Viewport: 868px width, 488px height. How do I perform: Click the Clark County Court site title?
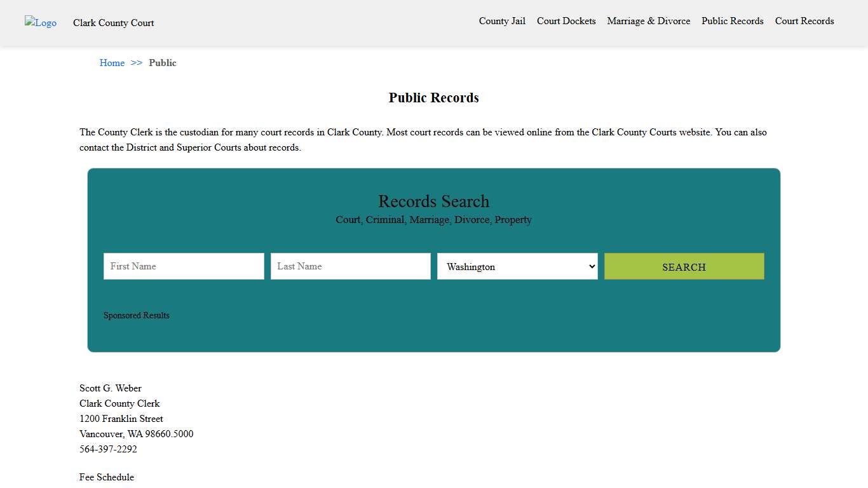(113, 23)
